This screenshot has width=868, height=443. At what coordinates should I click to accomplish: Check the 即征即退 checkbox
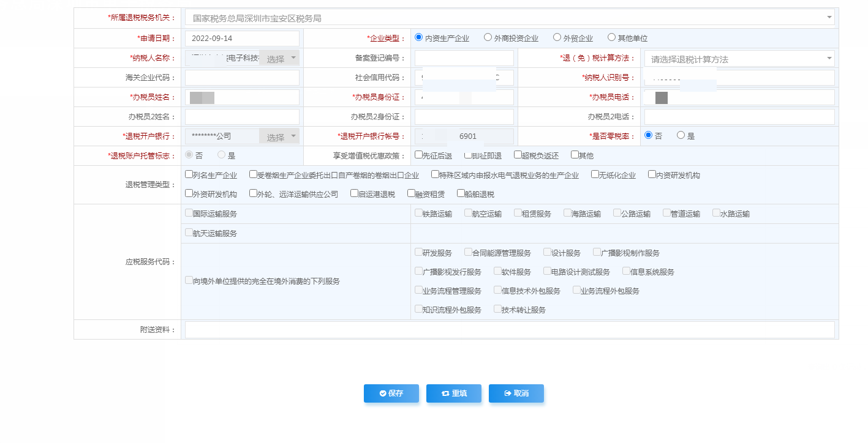tap(468, 155)
